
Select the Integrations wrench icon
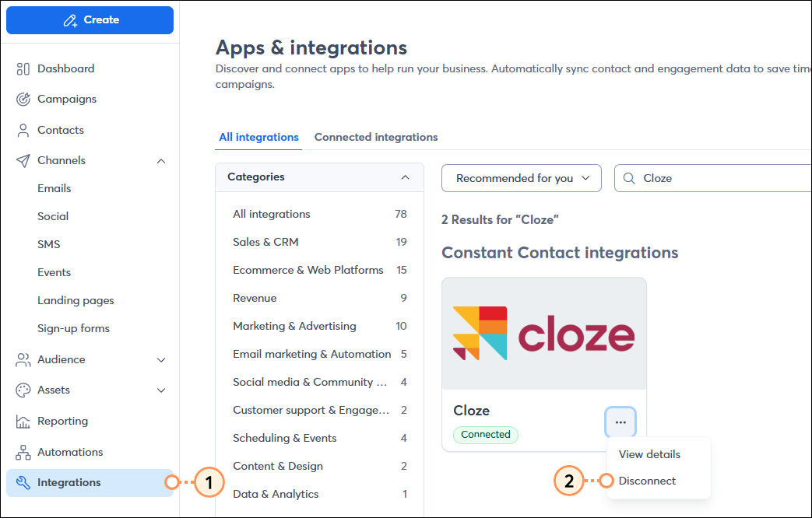pos(23,482)
